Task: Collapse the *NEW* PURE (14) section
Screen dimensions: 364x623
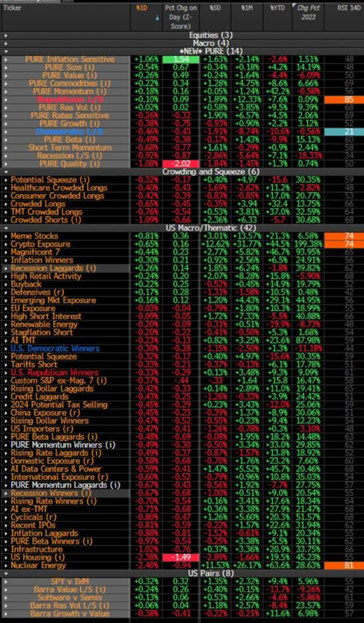Action: tap(6, 51)
